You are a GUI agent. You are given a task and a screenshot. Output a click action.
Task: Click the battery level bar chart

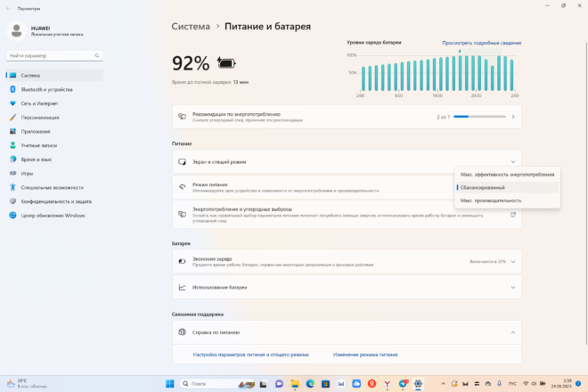coord(437,73)
